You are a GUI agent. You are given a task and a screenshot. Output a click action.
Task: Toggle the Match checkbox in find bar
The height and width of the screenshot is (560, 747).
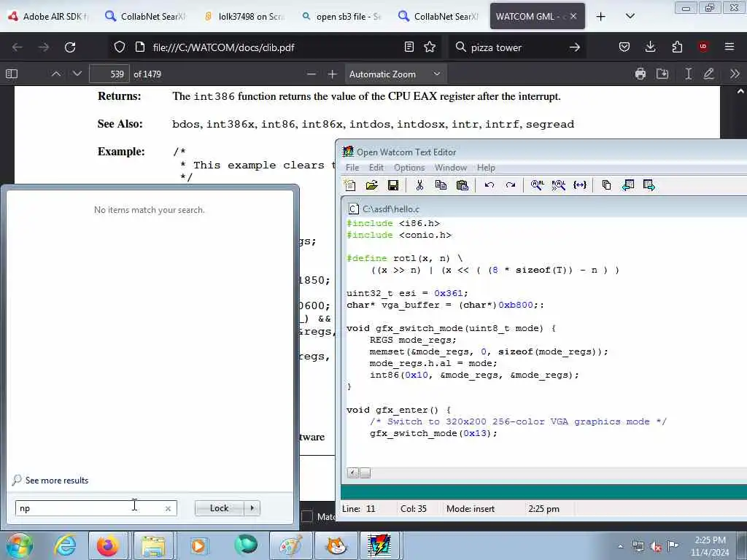(307, 516)
